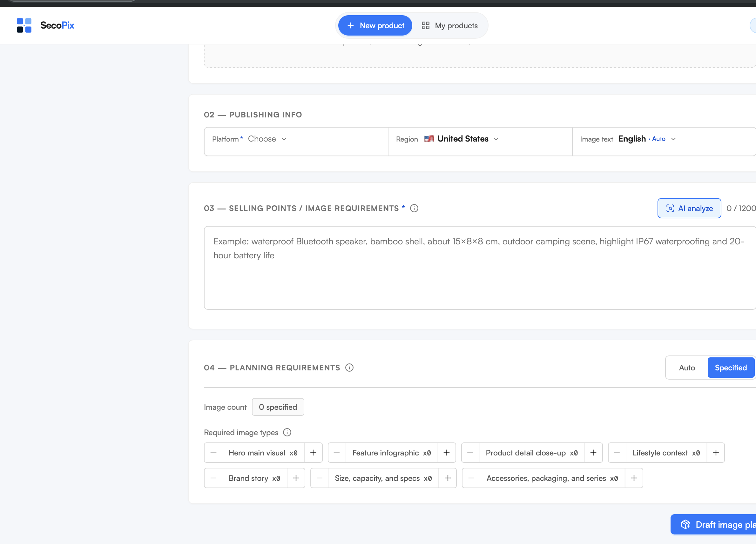756x544 pixels.
Task: Click the Hero main visual x0 label
Action: (263, 453)
